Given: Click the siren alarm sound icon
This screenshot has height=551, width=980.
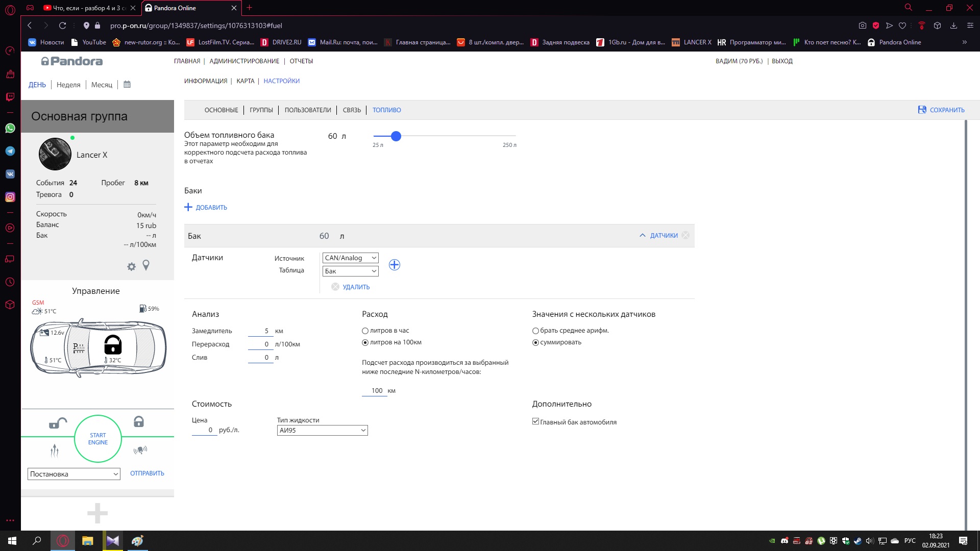Looking at the screenshot, I should pyautogui.click(x=140, y=450).
